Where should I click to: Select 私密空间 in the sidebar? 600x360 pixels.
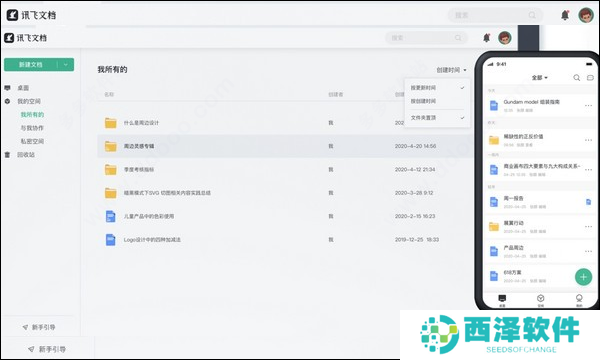[x=32, y=141]
